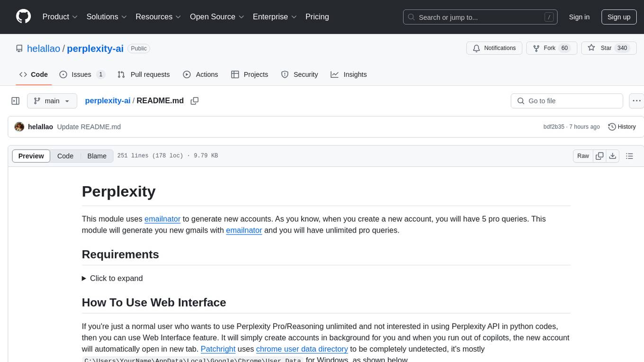Open the Raw file view
The height and width of the screenshot is (362, 644).
[583, 156]
